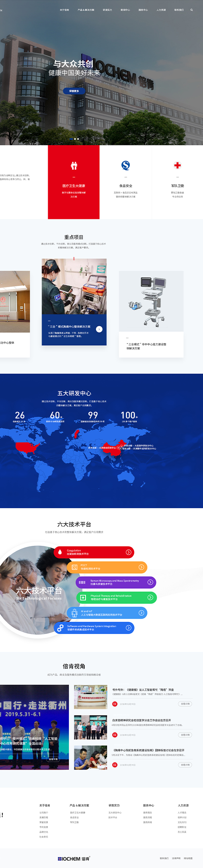Image resolution: width=203 pixels, height=868 pixels.
Task: Open 产品 & 解决方案 navigation menu
Action: click(86, 10)
